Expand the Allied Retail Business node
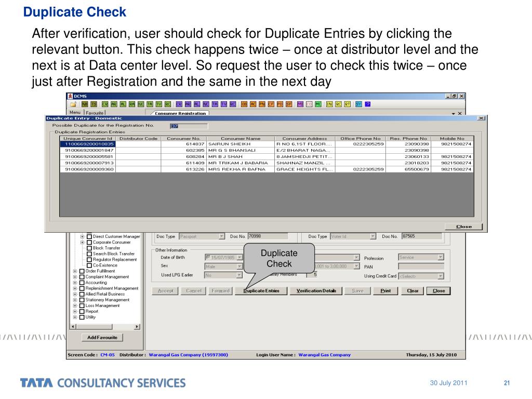The image size is (532, 399). coord(75,294)
